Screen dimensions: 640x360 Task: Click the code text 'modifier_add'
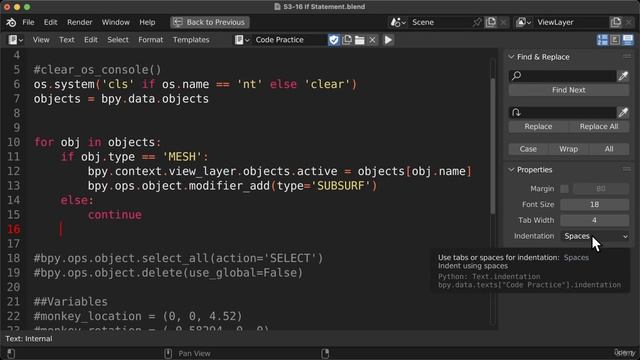(229, 186)
